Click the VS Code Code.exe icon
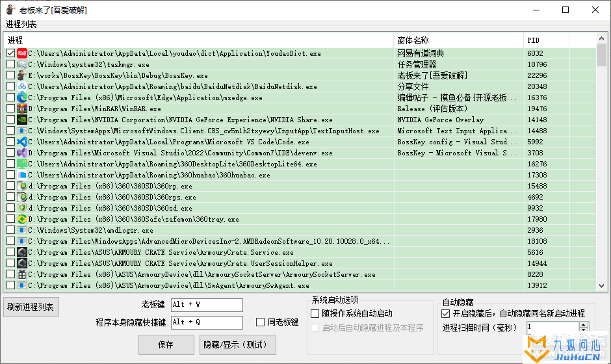Viewport: 611px width, 364px height. click(22, 142)
